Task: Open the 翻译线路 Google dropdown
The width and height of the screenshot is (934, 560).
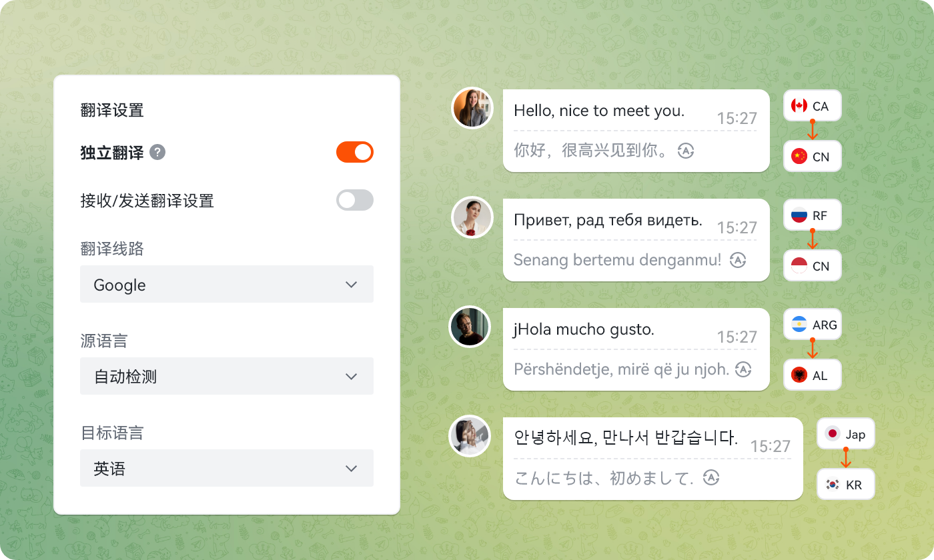Action: 227,285
